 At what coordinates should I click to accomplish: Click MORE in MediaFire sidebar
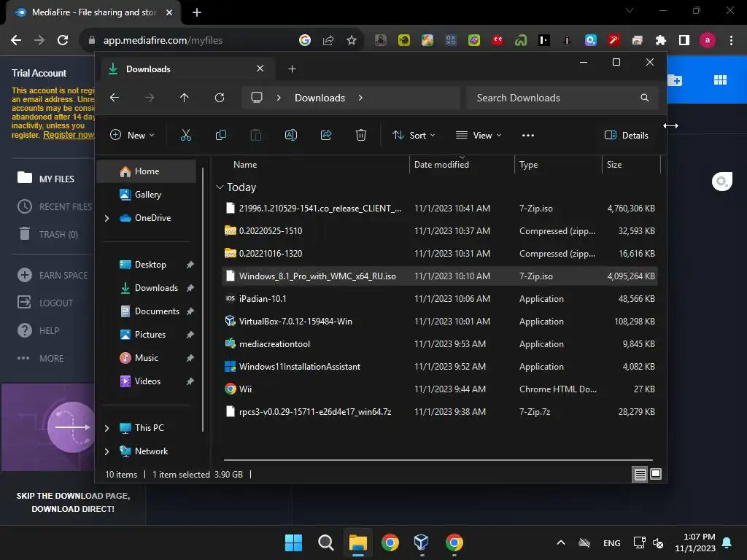coord(40,358)
